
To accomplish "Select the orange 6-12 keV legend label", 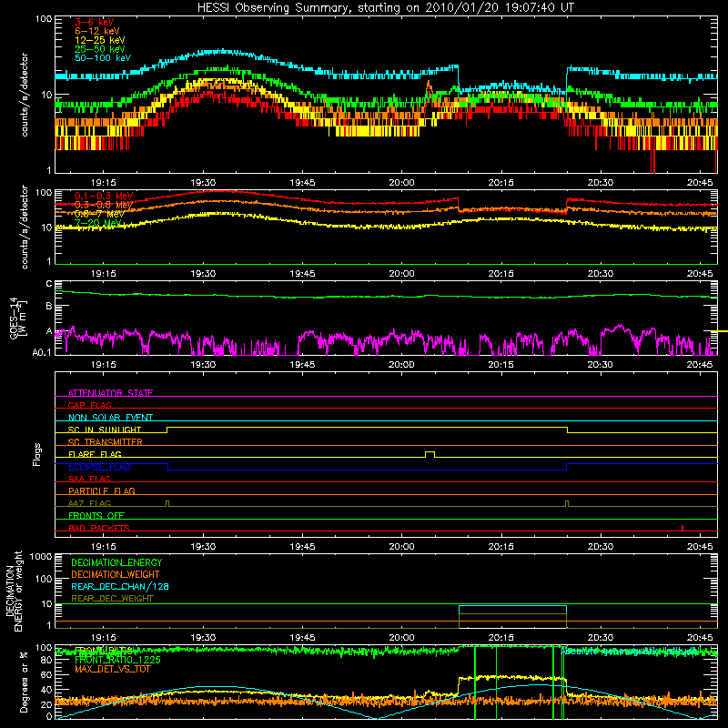I will pos(96,31).
